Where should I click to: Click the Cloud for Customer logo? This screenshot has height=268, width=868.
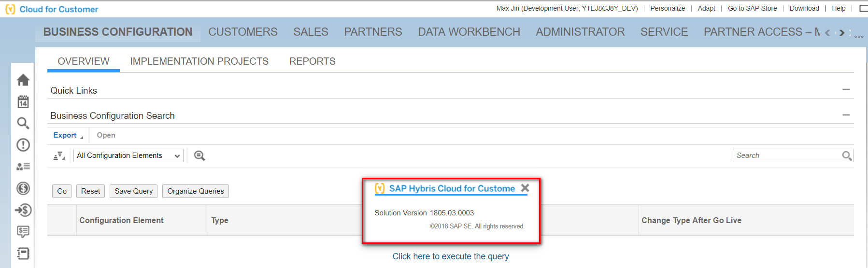(x=52, y=9)
